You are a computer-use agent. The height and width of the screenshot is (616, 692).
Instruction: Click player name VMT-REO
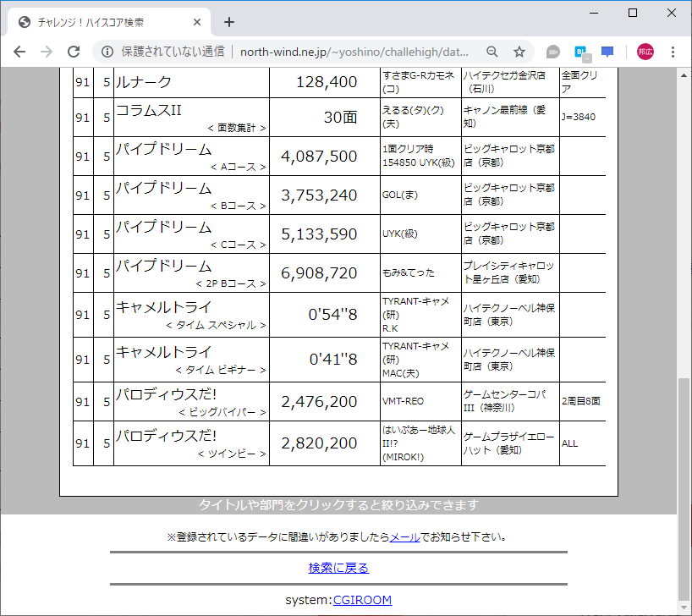[x=403, y=401]
